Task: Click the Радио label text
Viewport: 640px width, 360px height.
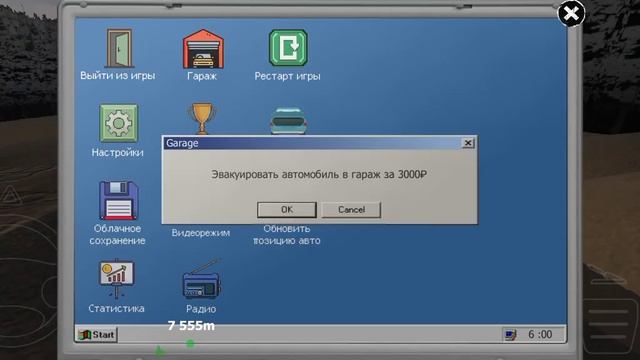Action: click(x=201, y=309)
